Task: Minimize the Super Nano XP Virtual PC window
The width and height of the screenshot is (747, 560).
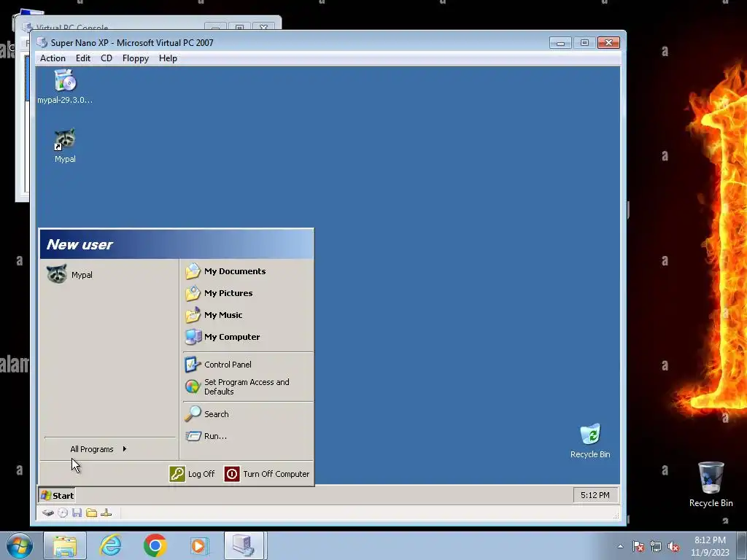Action: coord(560,43)
